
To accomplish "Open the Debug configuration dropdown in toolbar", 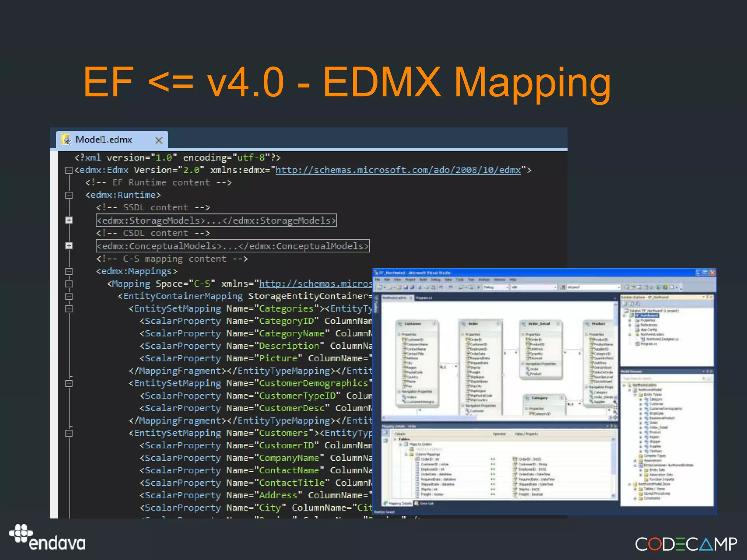I will pos(495,287).
